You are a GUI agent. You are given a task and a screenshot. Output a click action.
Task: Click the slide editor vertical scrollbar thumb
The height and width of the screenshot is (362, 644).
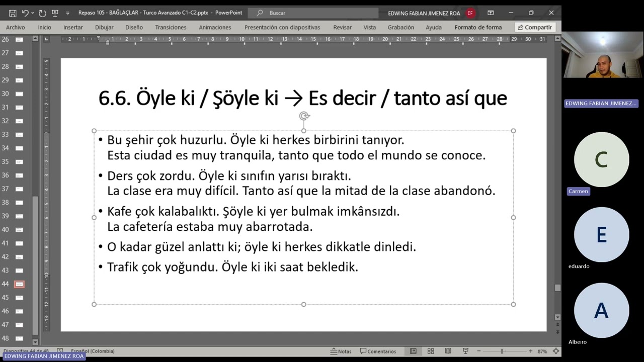tap(557, 288)
